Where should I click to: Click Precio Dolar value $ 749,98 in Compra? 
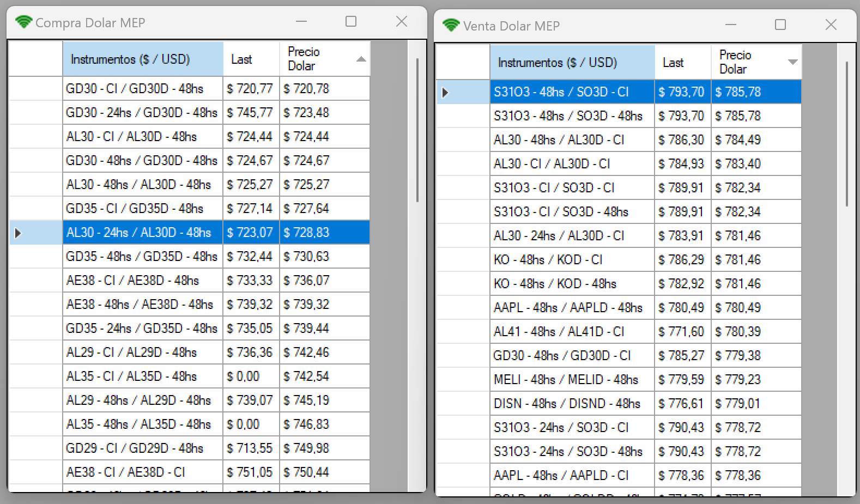pyautogui.click(x=306, y=448)
